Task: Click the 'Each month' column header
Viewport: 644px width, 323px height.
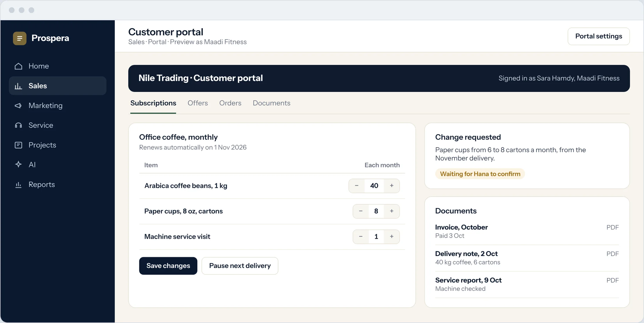Action: [x=382, y=165]
